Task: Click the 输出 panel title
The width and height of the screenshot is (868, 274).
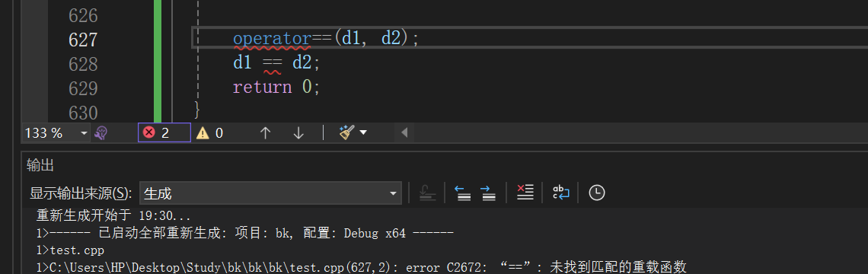Action: (40, 165)
